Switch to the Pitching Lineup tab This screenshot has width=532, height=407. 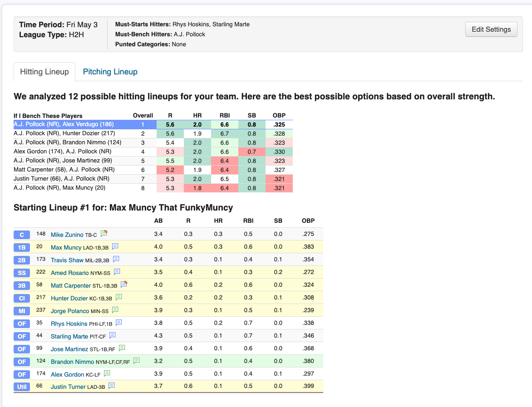click(110, 72)
